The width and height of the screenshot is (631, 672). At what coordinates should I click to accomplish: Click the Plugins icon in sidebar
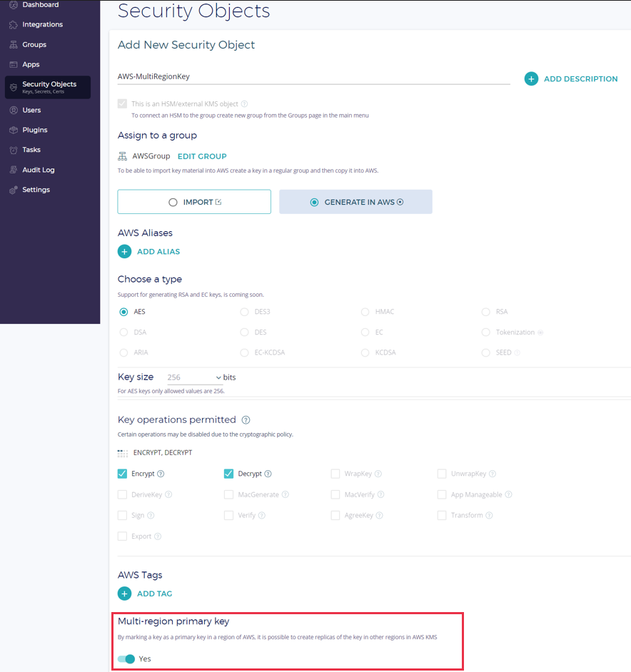[13, 131]
